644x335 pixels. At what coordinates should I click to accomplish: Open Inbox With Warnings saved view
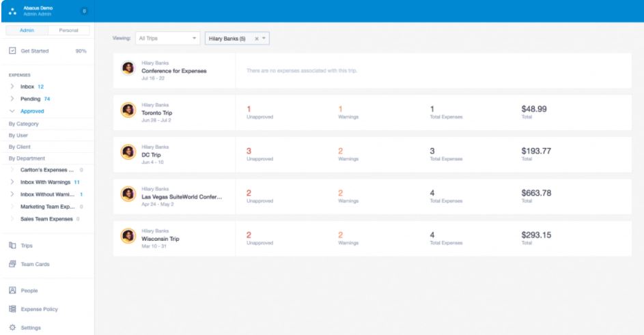tap(46, 182)
